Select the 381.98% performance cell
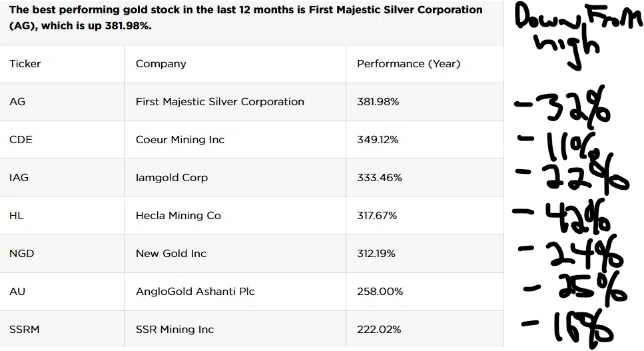This screenshot has height=351, width=644. [378, 102]
